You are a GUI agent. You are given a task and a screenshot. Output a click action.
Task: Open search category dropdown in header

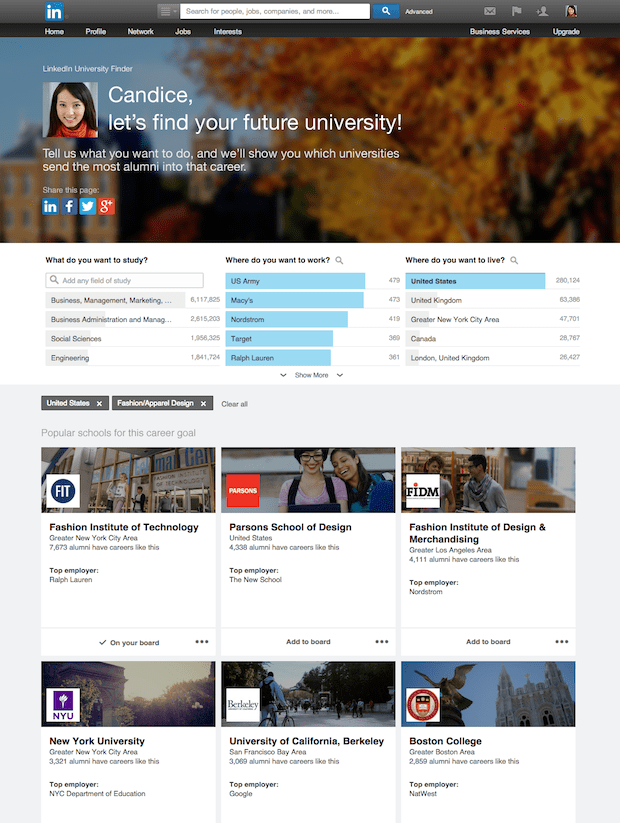click(x=168, y=11)
